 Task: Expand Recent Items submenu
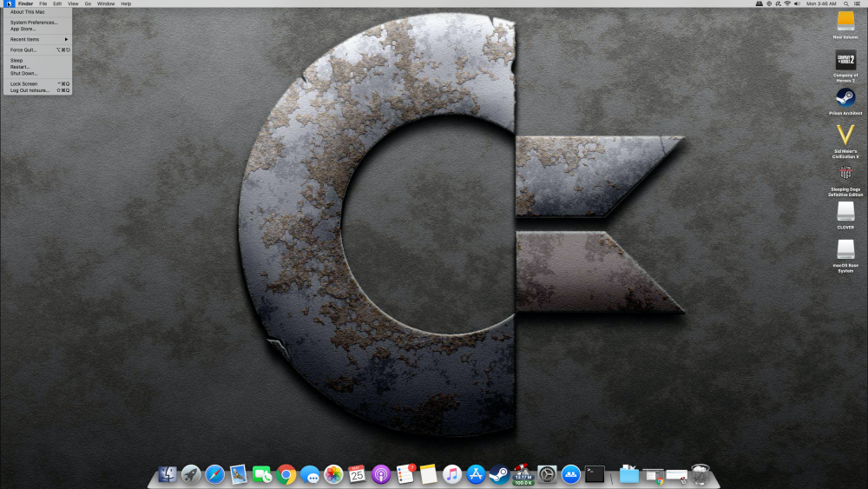(x=37, y=39)
